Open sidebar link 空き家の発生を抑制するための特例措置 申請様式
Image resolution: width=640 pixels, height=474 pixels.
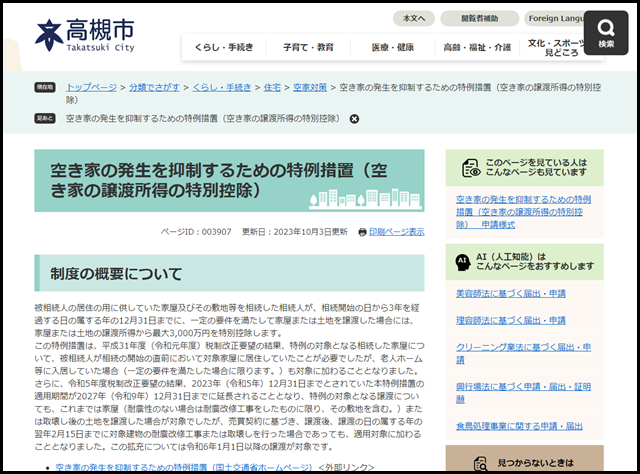click(523, 212)
